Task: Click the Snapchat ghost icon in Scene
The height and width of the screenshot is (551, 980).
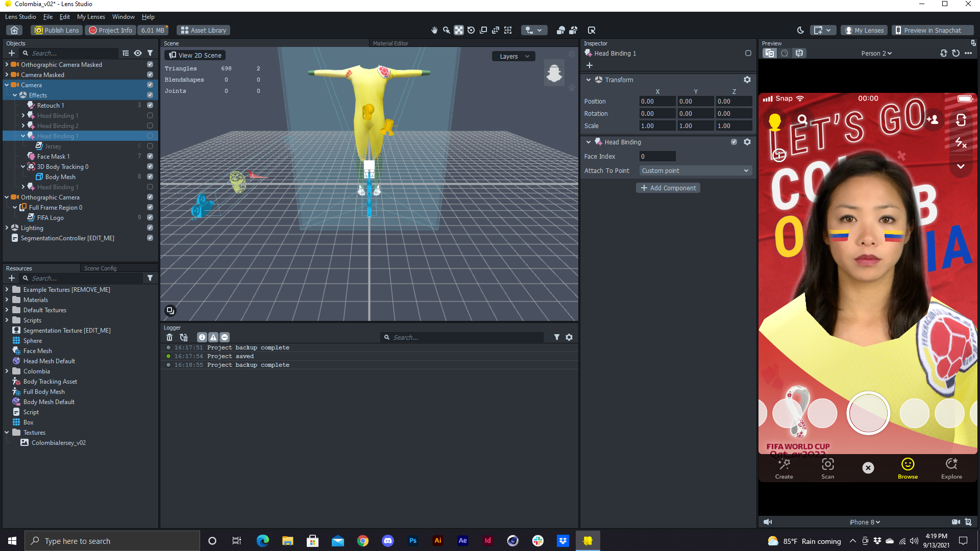Action: (x=554, y=73)
